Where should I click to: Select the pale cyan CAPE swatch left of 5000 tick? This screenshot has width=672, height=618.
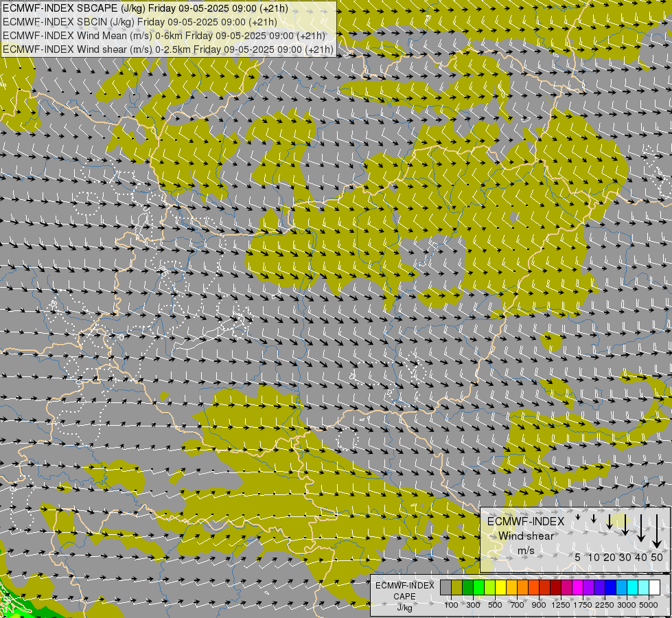(644, 587)
